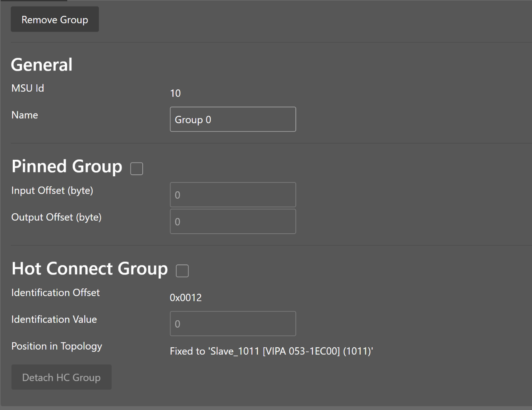Click the Input Offset (byte) label
This screenshot has height=410, width=532.
click(52, 191)
